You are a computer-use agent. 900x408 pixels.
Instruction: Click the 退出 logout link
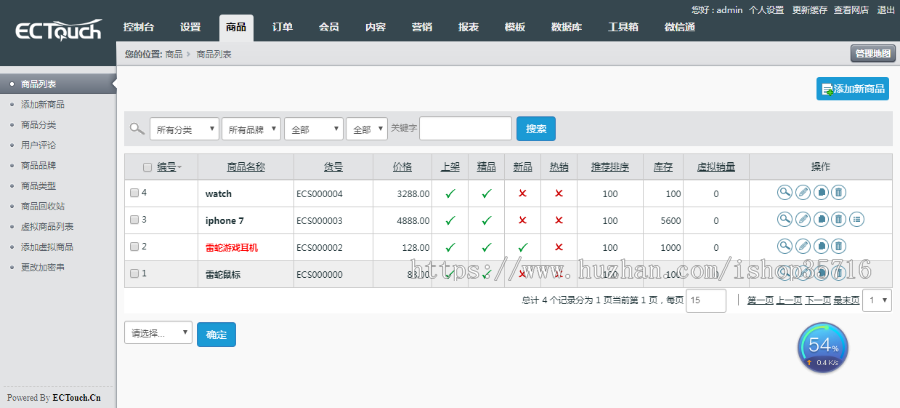(886, 10)
